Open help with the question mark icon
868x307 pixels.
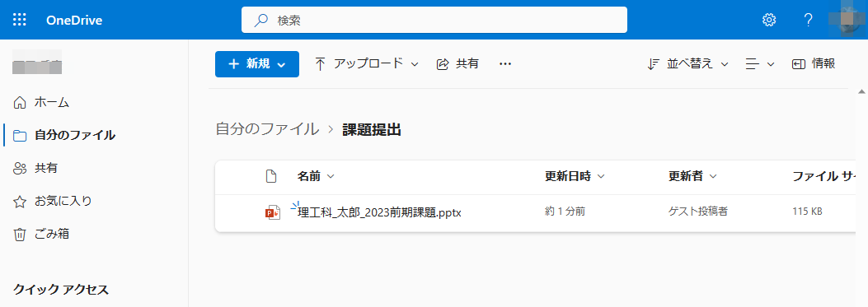(808, 20)
